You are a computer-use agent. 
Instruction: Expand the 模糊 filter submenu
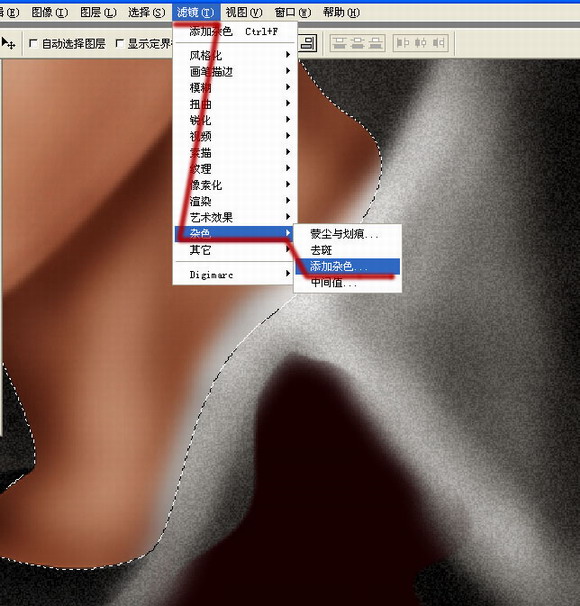click(235, 88)
